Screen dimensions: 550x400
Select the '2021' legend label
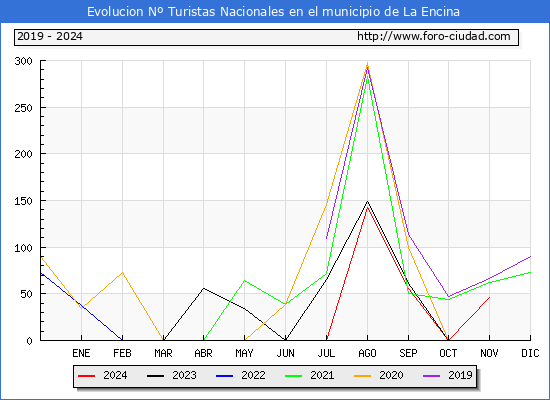point(322,375)
